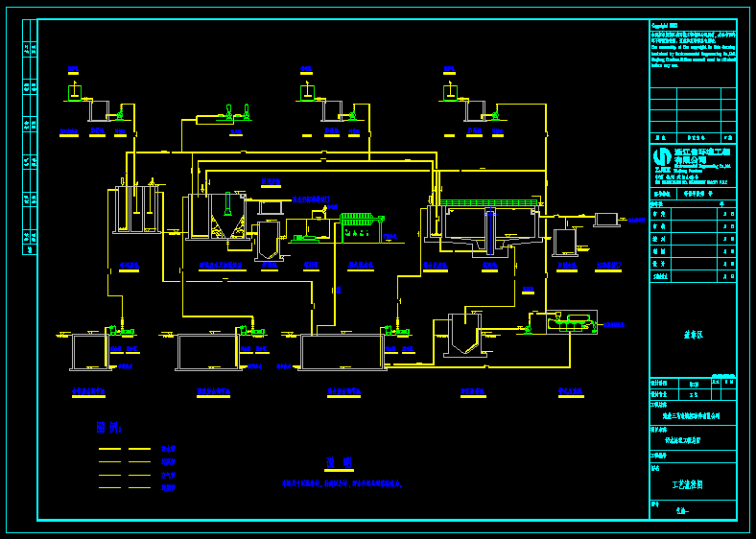
Task: Select the 工艺流程图 drawing title text
Action: [687, 484]
